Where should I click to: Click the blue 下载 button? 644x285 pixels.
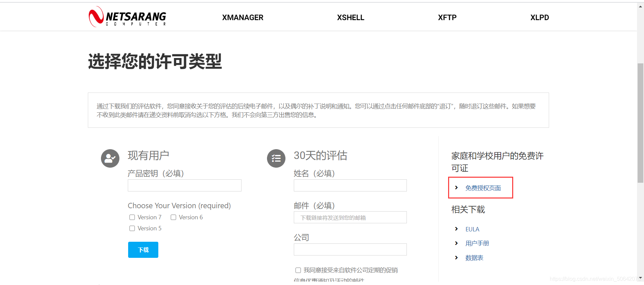(x=143, y=250)
